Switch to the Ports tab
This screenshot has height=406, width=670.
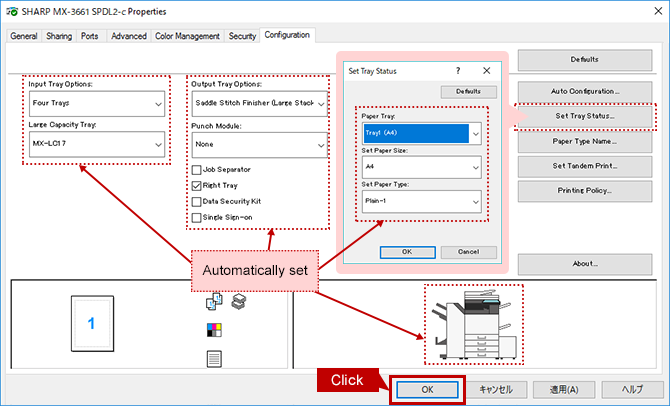90,36
